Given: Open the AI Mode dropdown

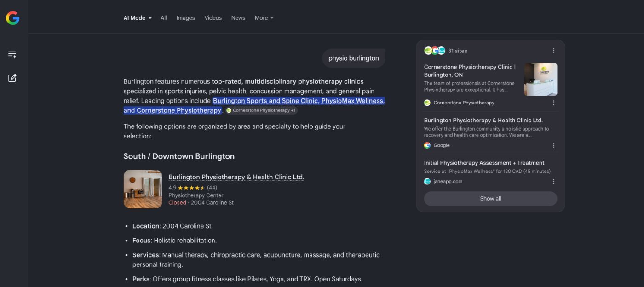Looking at the screenshot, I should [138, 18].
